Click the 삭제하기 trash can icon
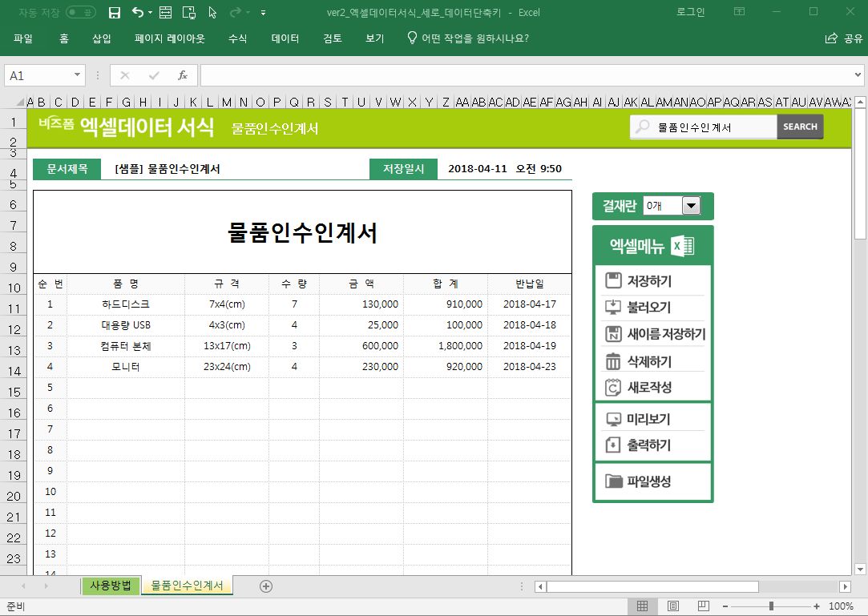 tap(613, 361)
